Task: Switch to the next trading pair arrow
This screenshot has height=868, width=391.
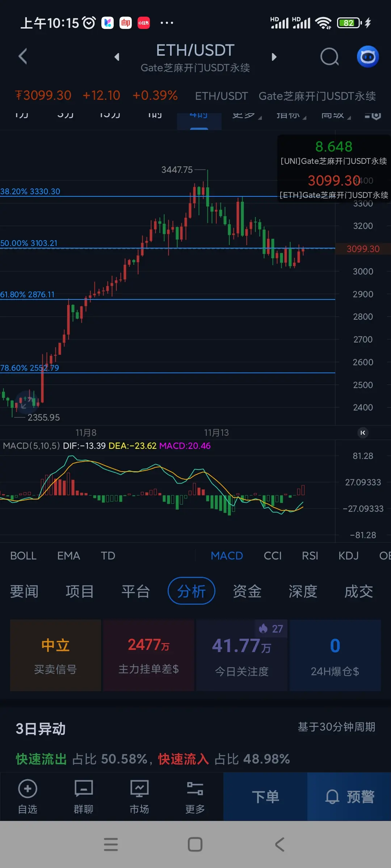Action: pyautogui.click(x=274, y=57)
